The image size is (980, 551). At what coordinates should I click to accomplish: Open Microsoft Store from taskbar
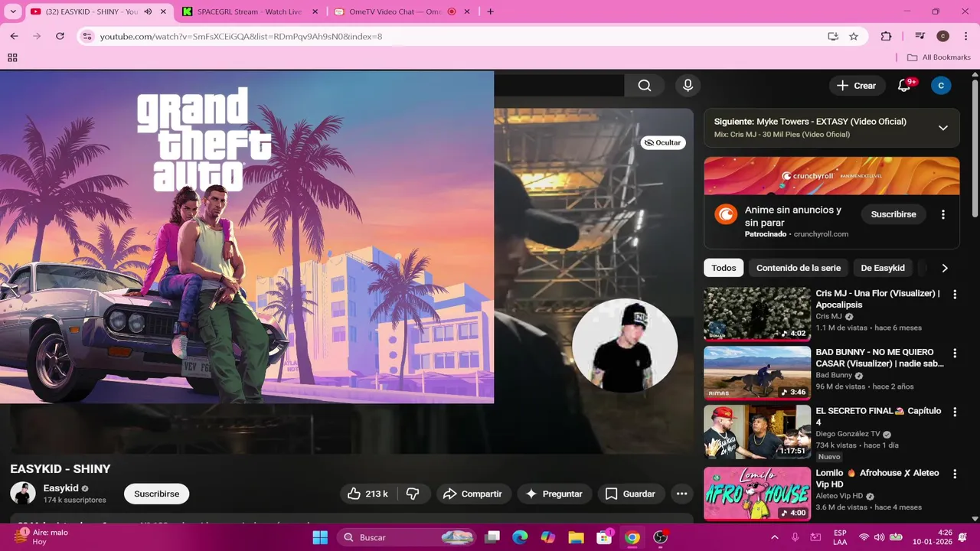604,537
